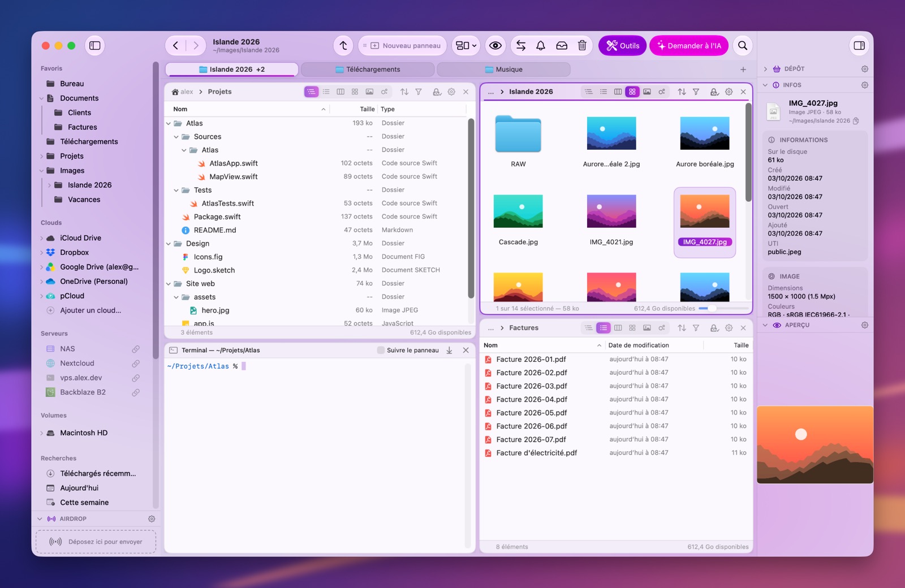Screen dimensions: 905x588
Task: Click the trash icon in the toolbar
Action: [582, 46]
